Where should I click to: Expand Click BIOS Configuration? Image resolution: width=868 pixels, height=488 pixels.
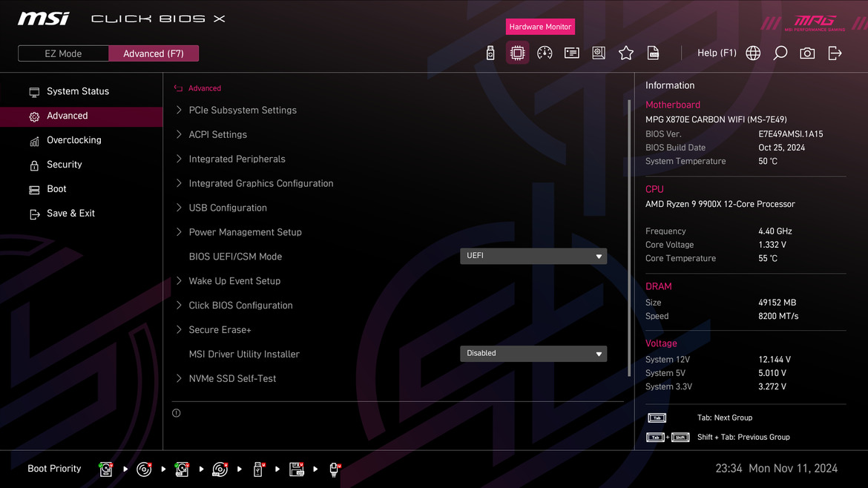click(x=240, y=305)
